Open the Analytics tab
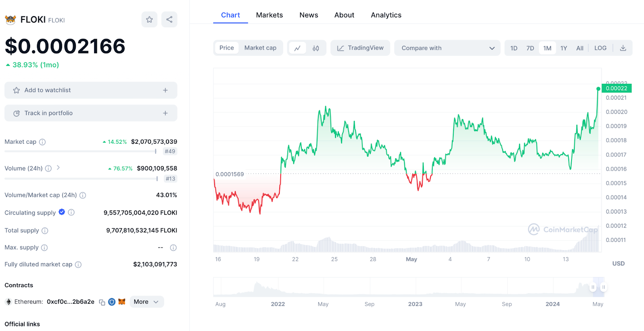Viewport: 644px width, 331px height. click(386, 15)
